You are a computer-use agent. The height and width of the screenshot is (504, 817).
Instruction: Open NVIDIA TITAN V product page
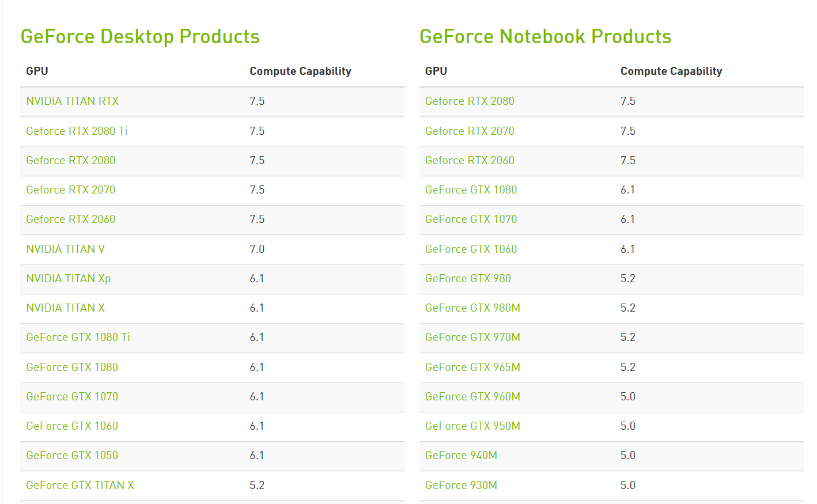65,249
